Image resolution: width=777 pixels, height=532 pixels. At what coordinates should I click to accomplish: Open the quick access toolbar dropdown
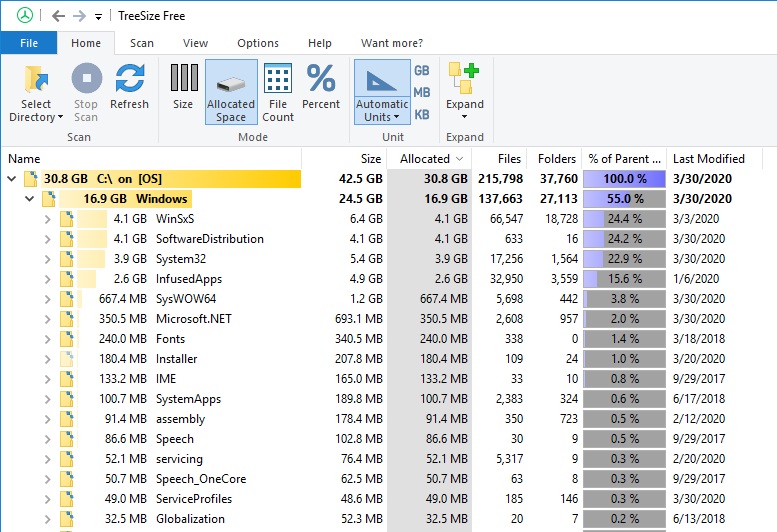99,17
